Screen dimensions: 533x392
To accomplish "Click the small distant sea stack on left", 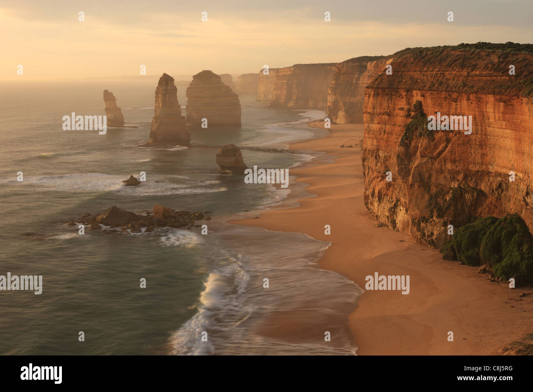I will point(113,109).
